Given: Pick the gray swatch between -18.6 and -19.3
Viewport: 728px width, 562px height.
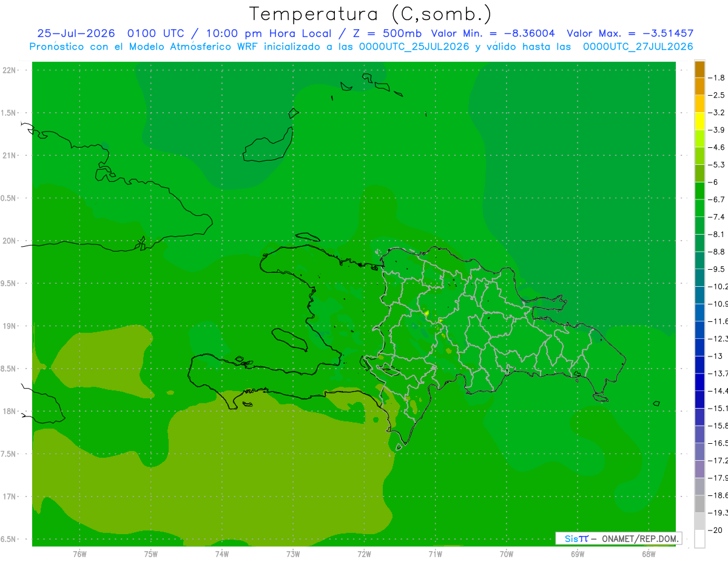Looking at the screenshot, I should click(699, 504).
